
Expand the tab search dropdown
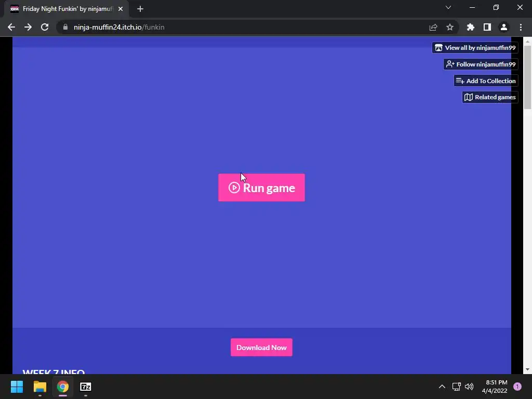tap(448, 7)
